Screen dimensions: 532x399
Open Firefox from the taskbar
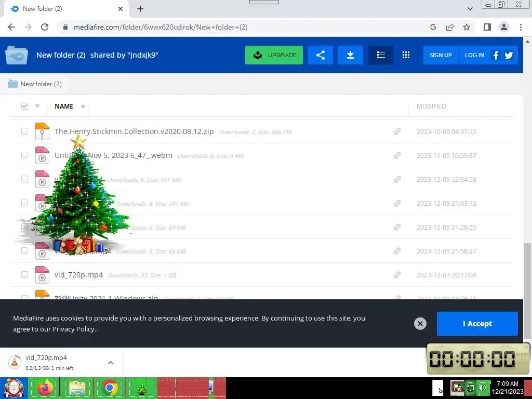pyautogui.click(x=45, y=388)
